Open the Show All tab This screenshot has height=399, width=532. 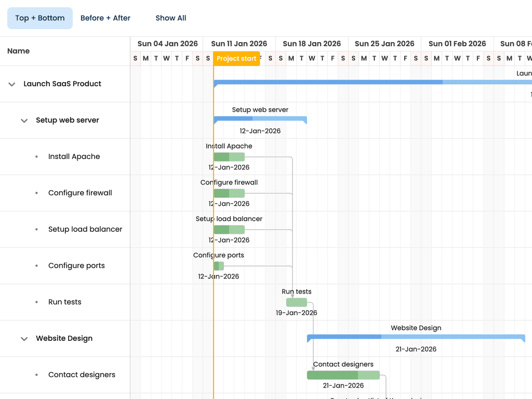tap(170, 18)
